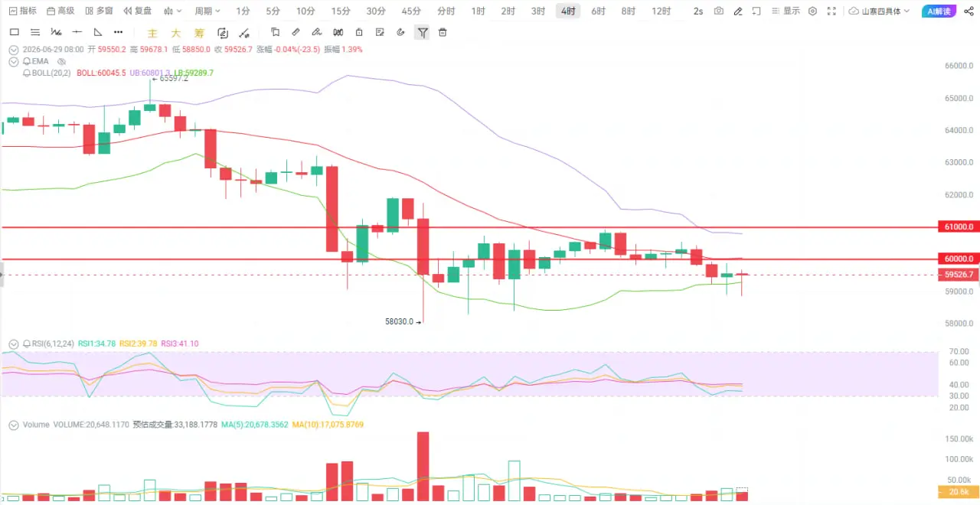The image size is (980, 505).
Task: Switch to the 30分 timeframe
Action: 376,11
